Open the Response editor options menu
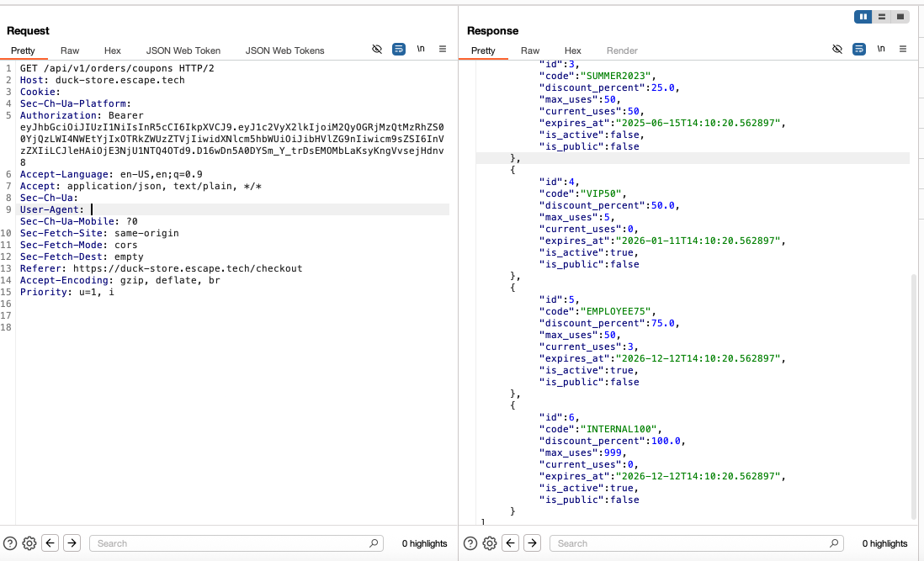The height and width of the screenshot is (561, 924). pos(901,49)
